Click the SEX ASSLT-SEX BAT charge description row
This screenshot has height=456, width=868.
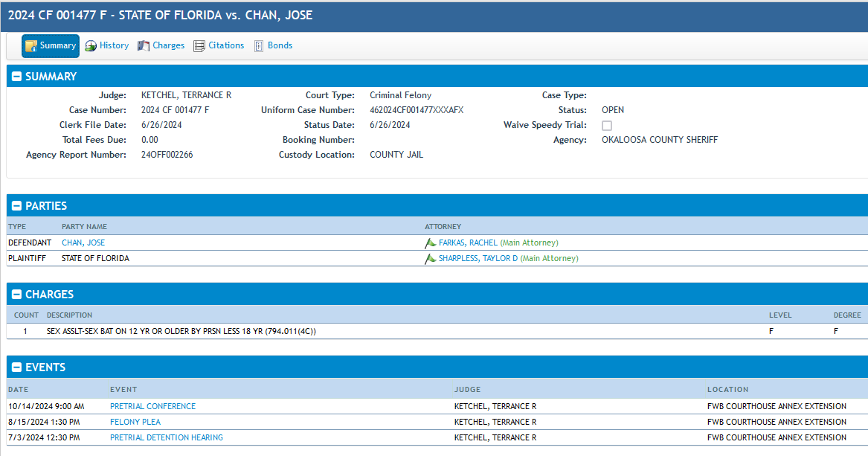point(437,331)
